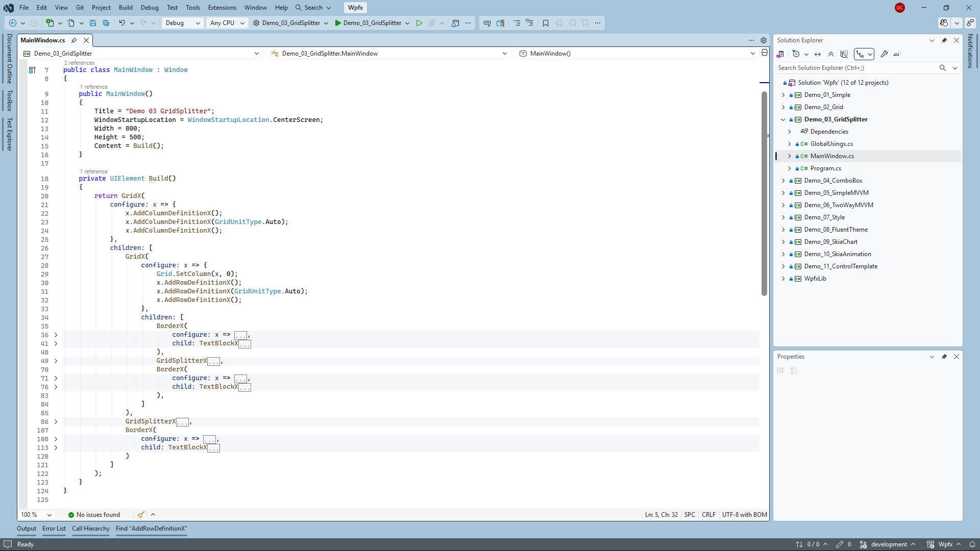Screen dimensions: 980x551
Task: Click the Sync with Active Document icon
Action: click(818, 54)
